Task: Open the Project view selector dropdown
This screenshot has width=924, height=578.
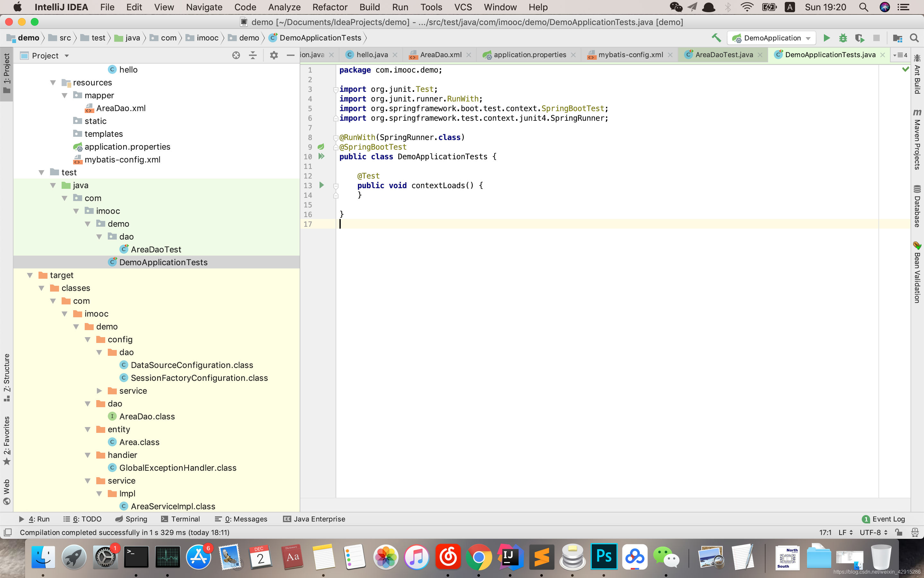Action: 45,56
